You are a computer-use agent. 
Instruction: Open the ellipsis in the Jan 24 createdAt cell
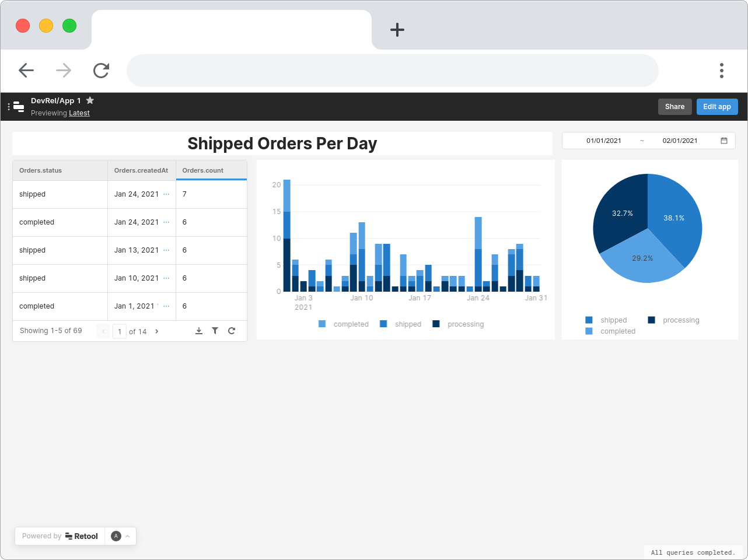(x=165, y=194)
